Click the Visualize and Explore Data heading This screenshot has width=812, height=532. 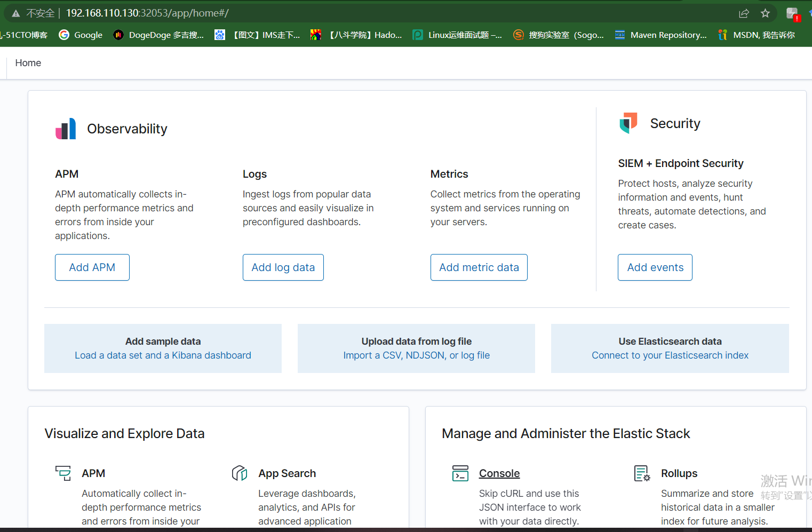point(124,433)
